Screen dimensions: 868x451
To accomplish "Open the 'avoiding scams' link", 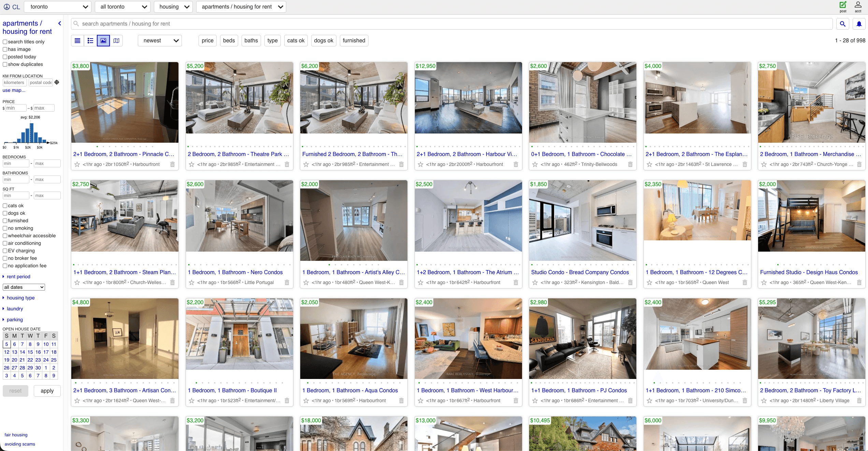I will tap(20, 444).
